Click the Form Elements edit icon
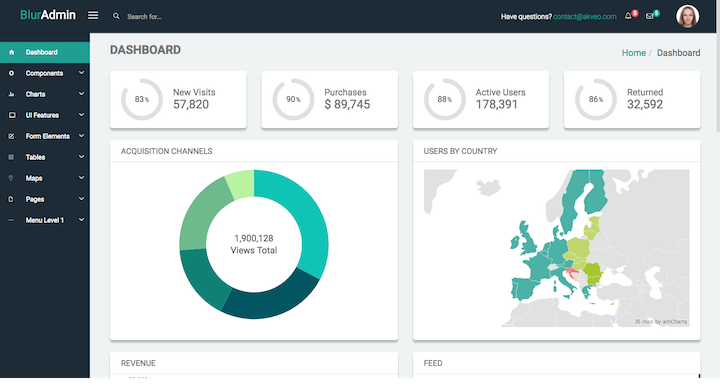 (11, 136)
